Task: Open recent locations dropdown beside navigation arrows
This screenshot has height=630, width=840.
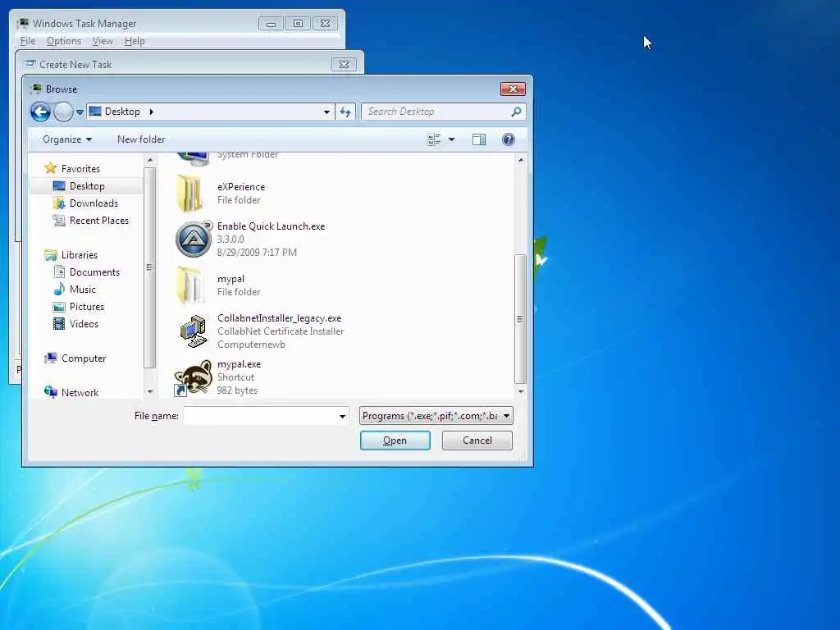Action: [x=80, y=112]
